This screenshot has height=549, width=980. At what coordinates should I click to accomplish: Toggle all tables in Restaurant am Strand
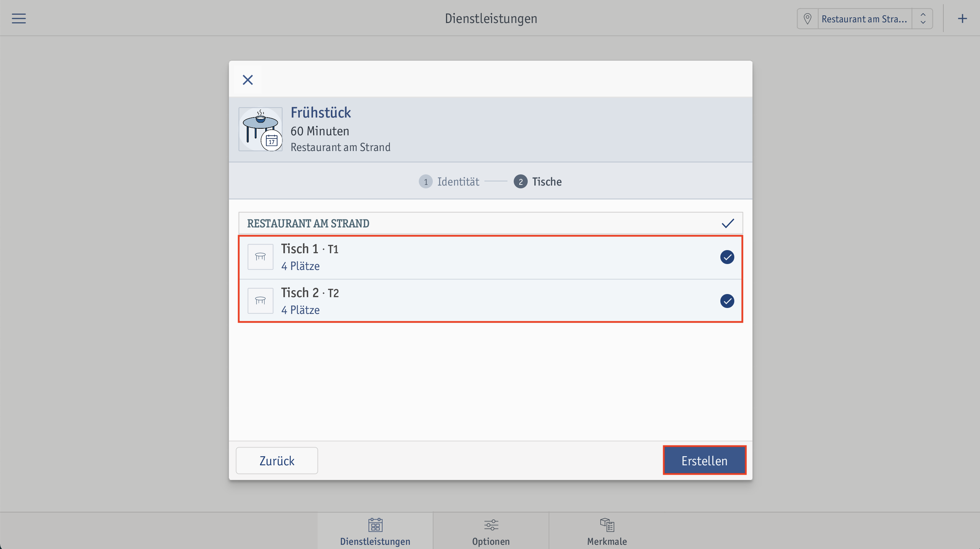click(727, 224)
